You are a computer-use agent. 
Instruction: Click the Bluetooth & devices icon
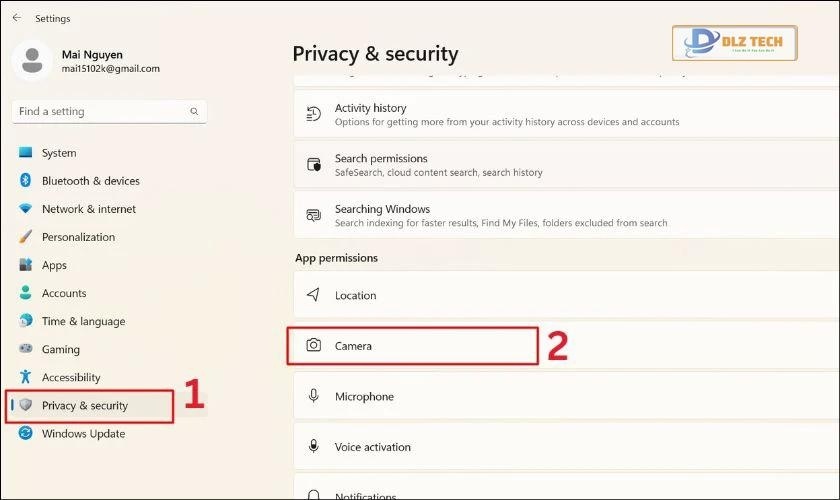pyautogui.click(x=25, y=181)
